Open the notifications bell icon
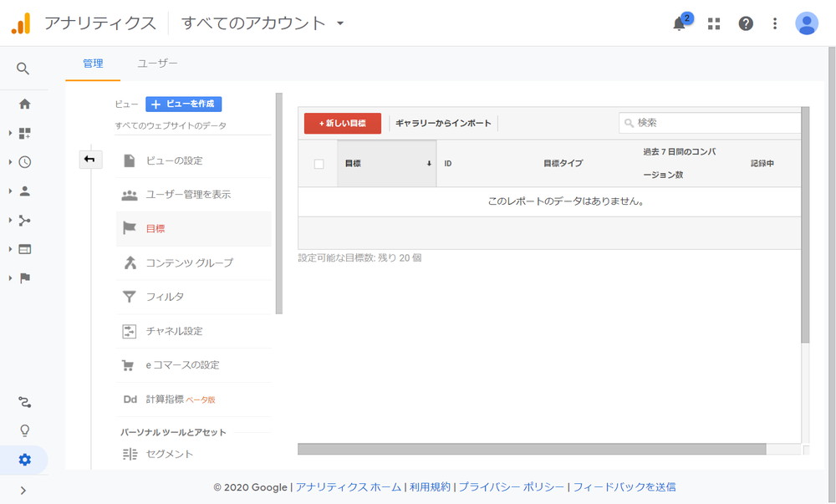This screenshot has height=504, width=836. pos(679,23)
